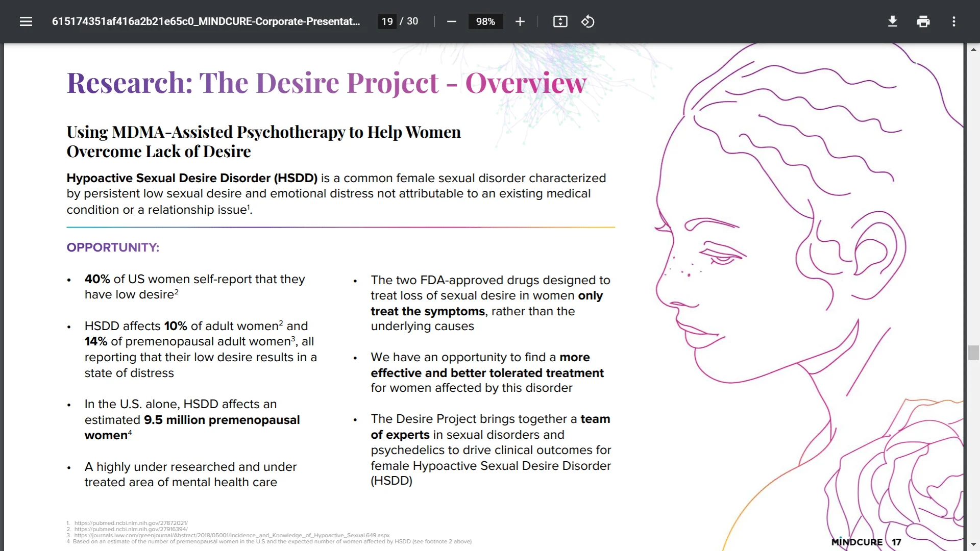Click the document file name title
Image resolution: width=980 pixels, height=551 pixels.
[x=206, y=21]
